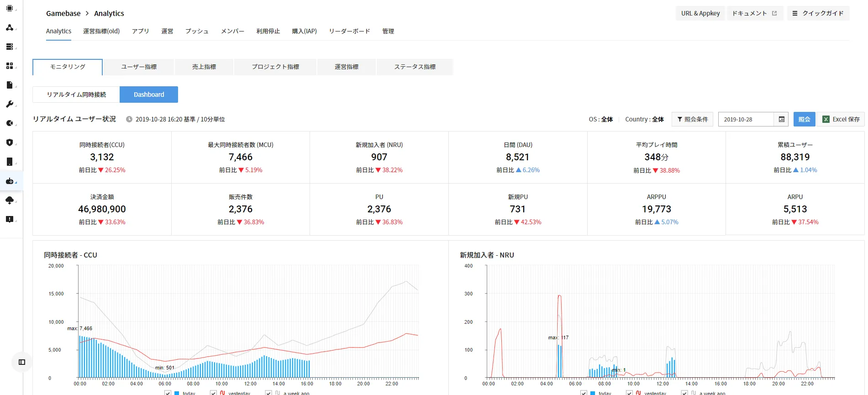Switch to the 売上指標 tab
Viewport: 868px width, 395px height.
tap(204, 67)
